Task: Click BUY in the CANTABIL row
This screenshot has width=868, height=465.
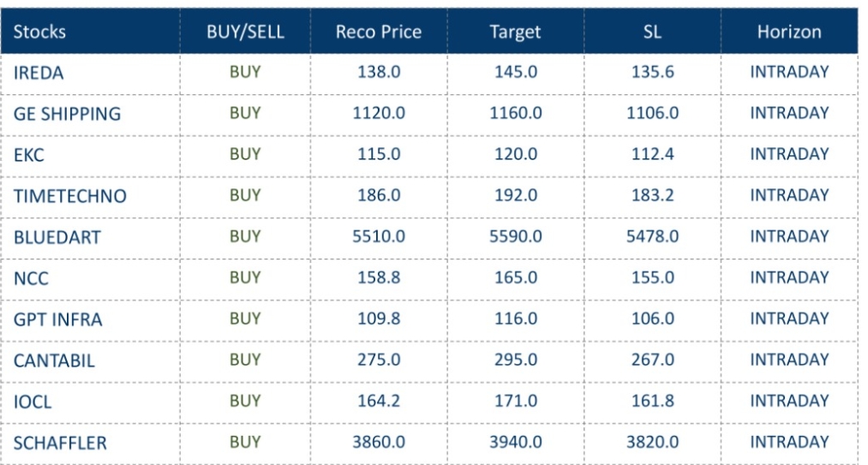Action: pos(244,360)
